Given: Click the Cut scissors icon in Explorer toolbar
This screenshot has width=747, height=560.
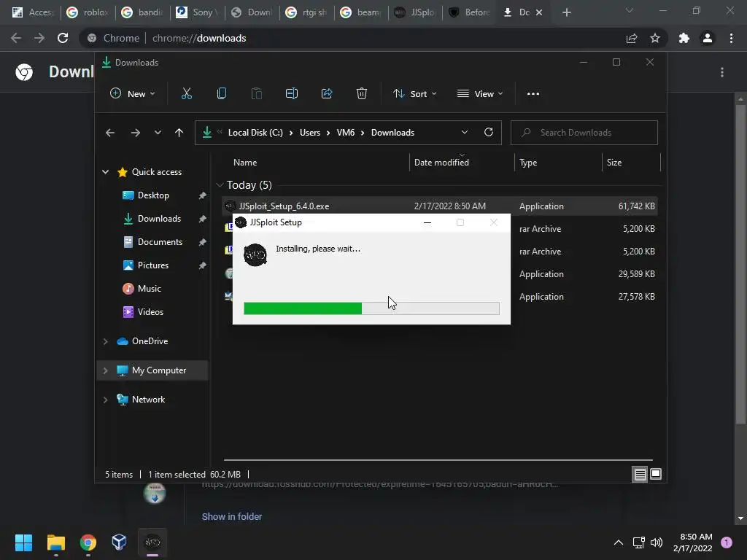Looking at the screenshot, I should (x=186, y=94).
